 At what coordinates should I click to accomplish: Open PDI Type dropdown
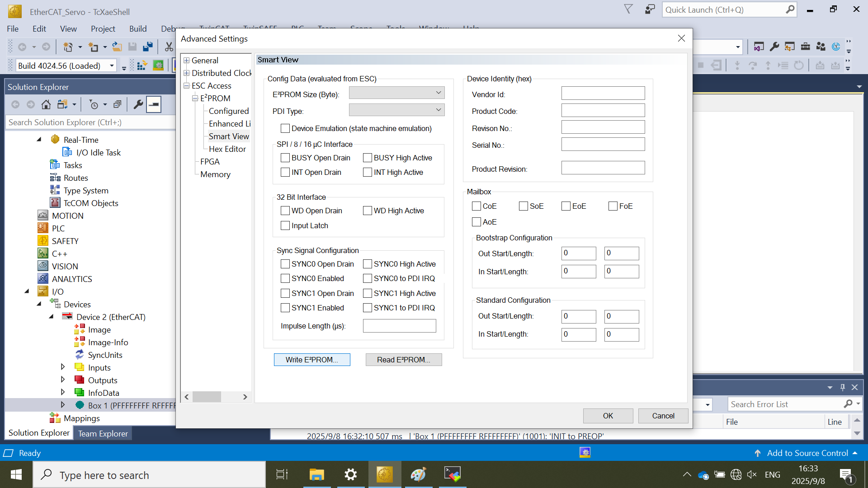[x=396, y=110]
